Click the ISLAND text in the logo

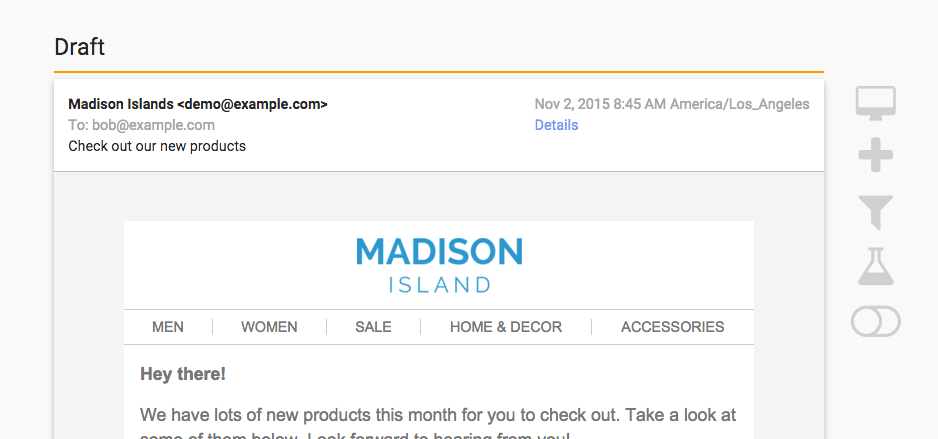(x=439, y=284)
